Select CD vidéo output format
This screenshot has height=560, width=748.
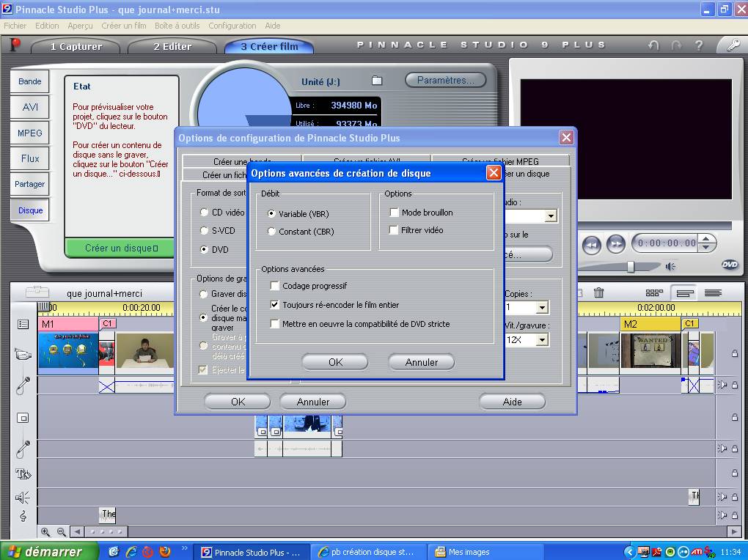[204, 213]
